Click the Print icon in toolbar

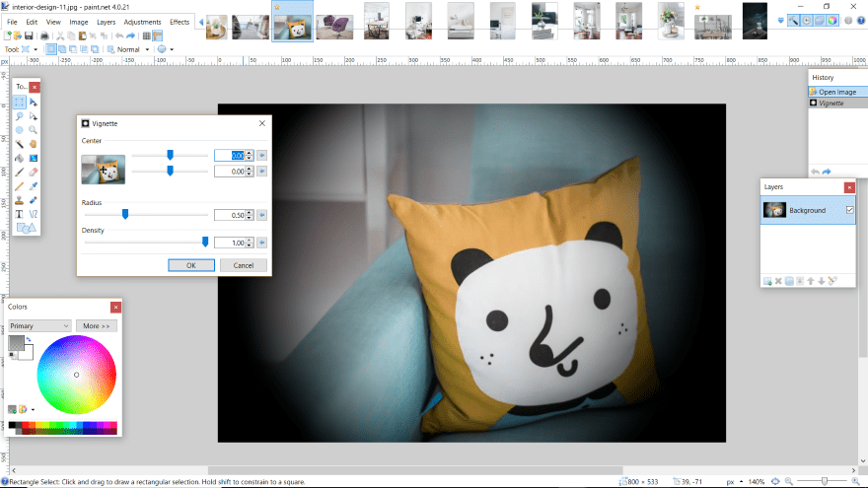[x=44, y=35]
